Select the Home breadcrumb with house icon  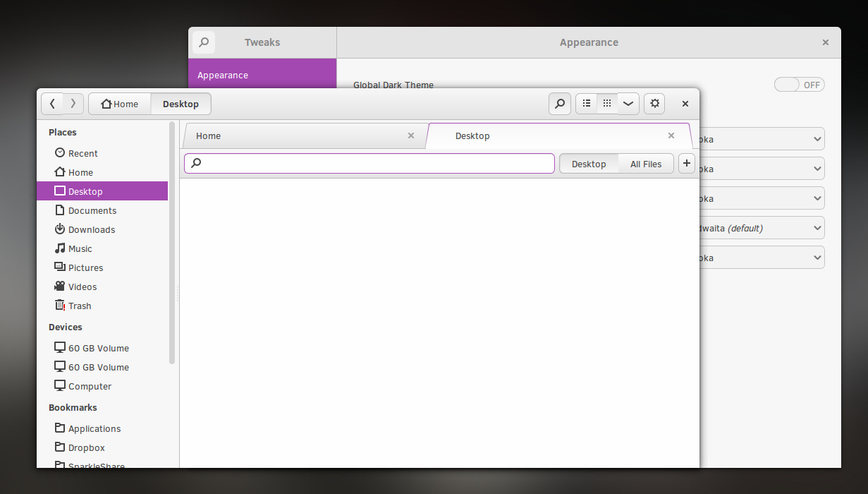120,103
